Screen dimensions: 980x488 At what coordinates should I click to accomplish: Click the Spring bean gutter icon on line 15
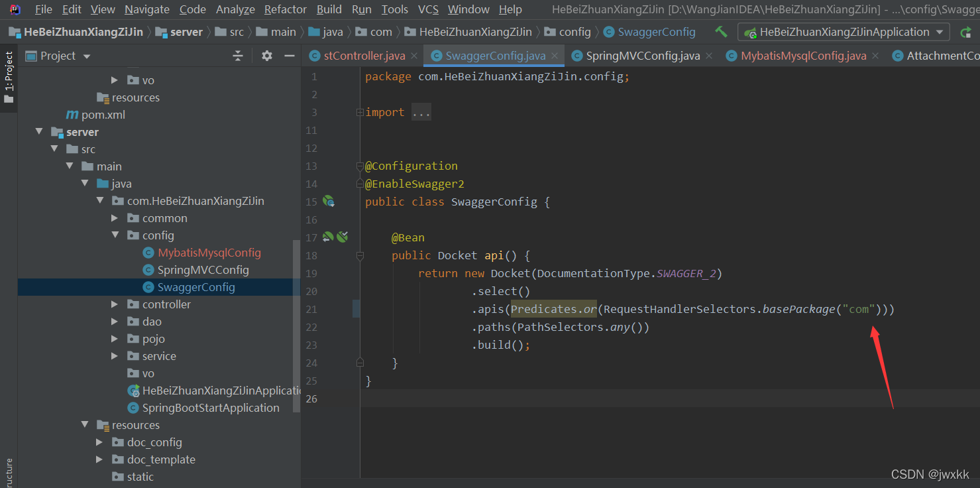pyautogui.click(x=328, y=201)
